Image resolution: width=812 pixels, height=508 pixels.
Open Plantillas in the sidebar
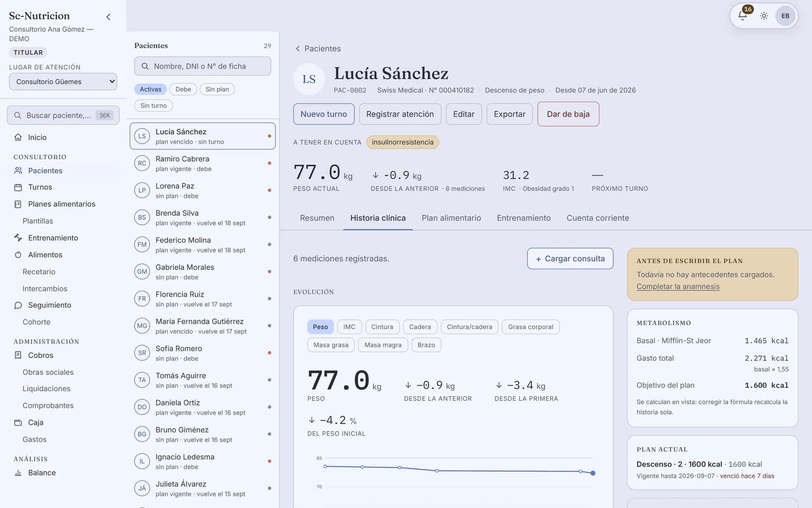pos(38,221)
